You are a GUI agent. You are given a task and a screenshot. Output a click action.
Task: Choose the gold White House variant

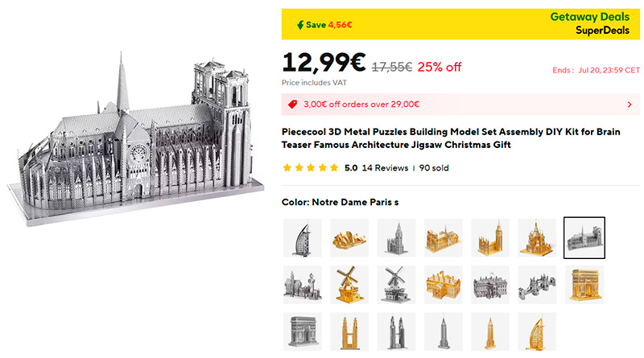click(444, 284)
